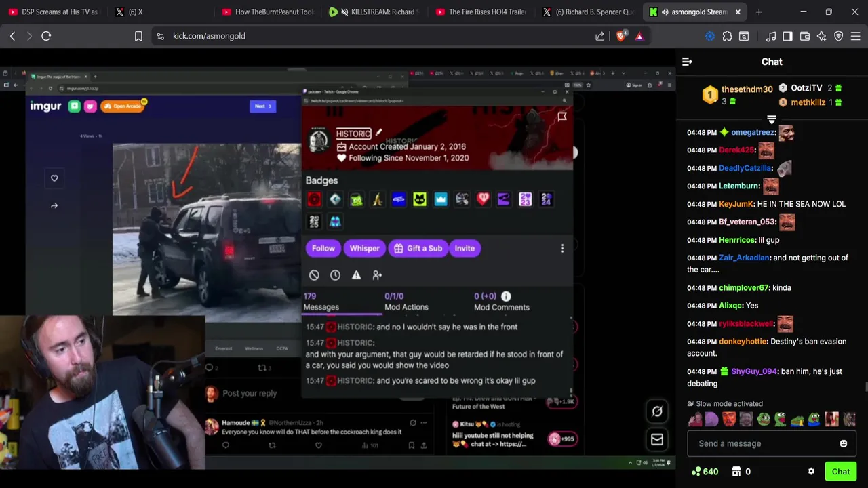Open the music note media control icon

coord(771,36)
